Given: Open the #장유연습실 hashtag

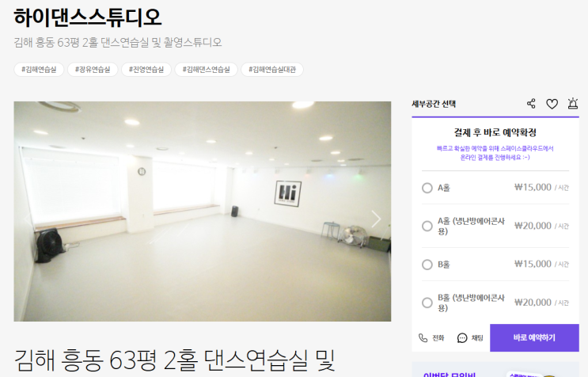Looking at the screenshot, I should pos(93,70).
